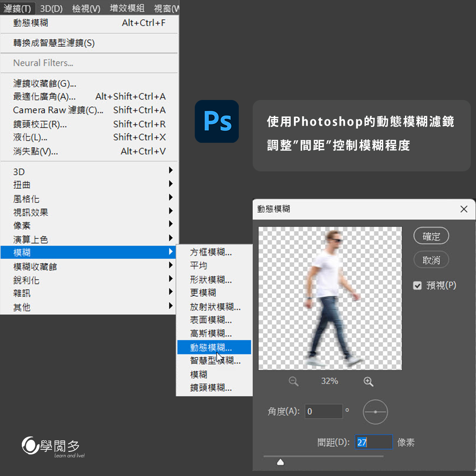Viewport: 476px width, 476px height.
Task: Expand the 像素 submenu
Action: pyautogui.click(x=89, y=225)
